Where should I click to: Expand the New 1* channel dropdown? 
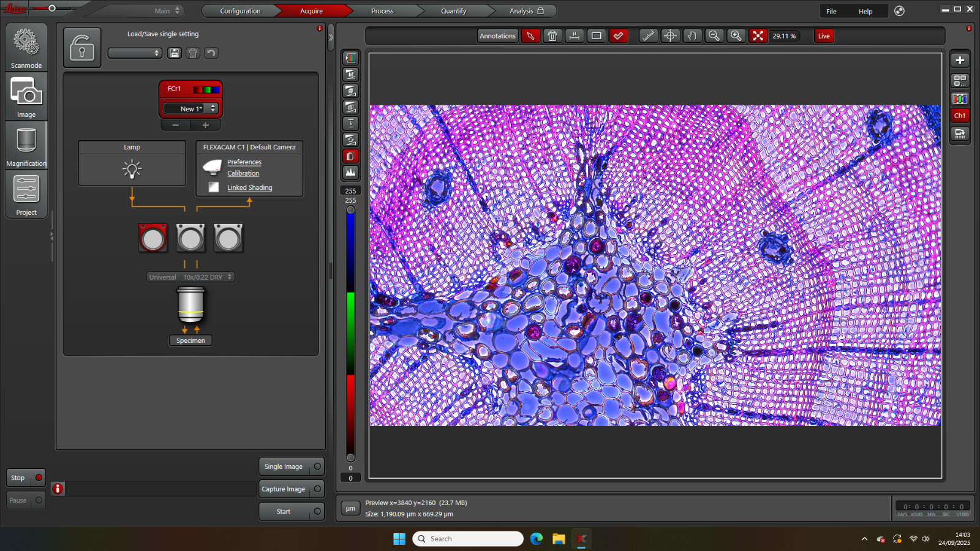[213, 108]
